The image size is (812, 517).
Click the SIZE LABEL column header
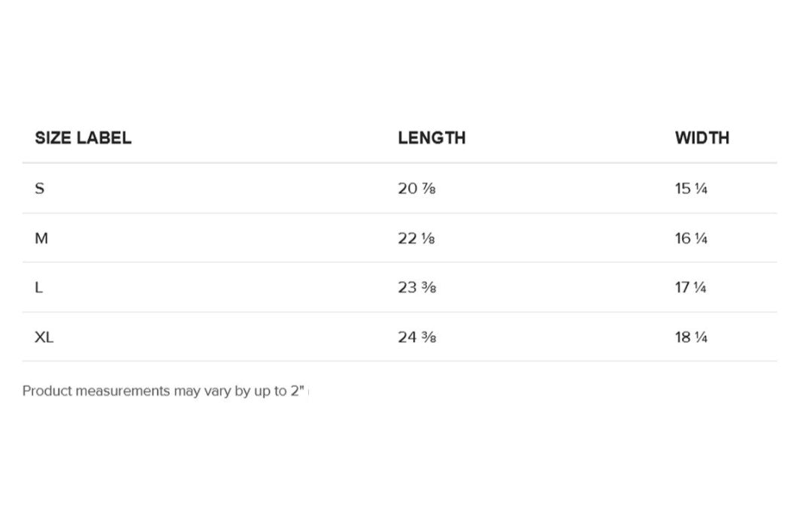pos(83,138)
